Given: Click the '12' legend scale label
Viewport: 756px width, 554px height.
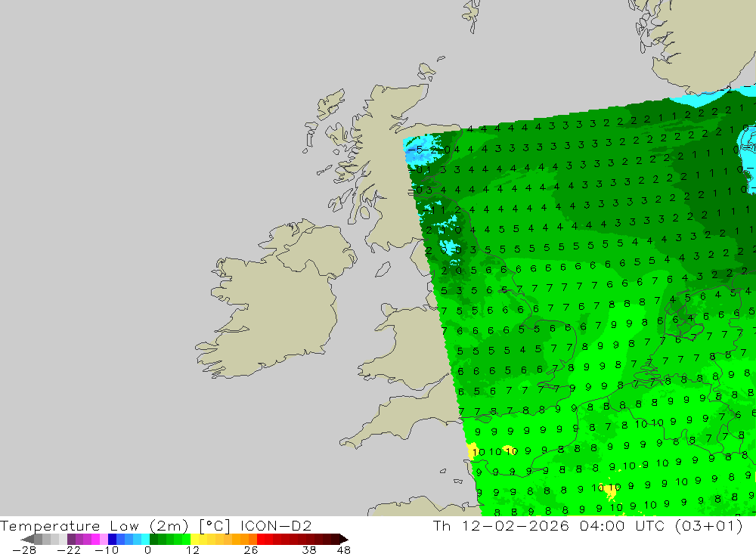Looking at the screenshot, I should click(192, 550).
